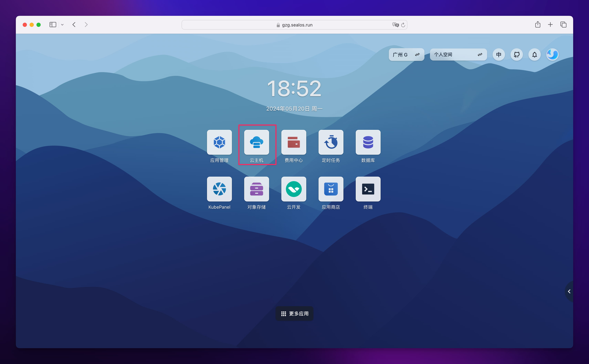The width and height of the screenshot is (589, 364).
Task: Toggle the Safari sidebar panel
Action: [53, 25]
